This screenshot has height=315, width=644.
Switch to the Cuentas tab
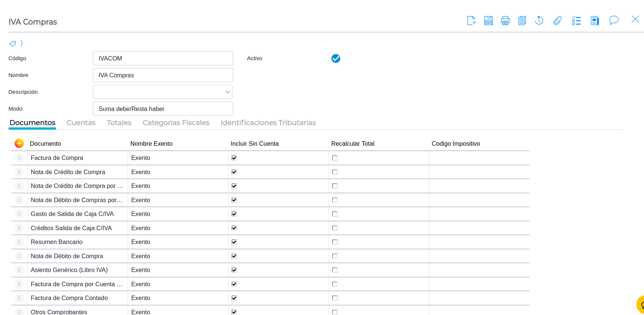tap(81, 123)
